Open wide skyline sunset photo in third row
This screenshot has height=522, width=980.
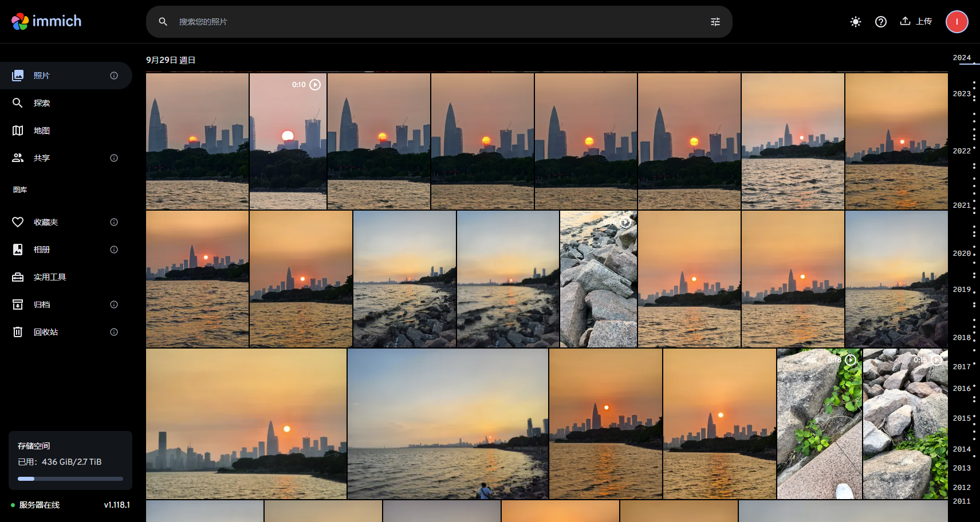coord(246,424)
